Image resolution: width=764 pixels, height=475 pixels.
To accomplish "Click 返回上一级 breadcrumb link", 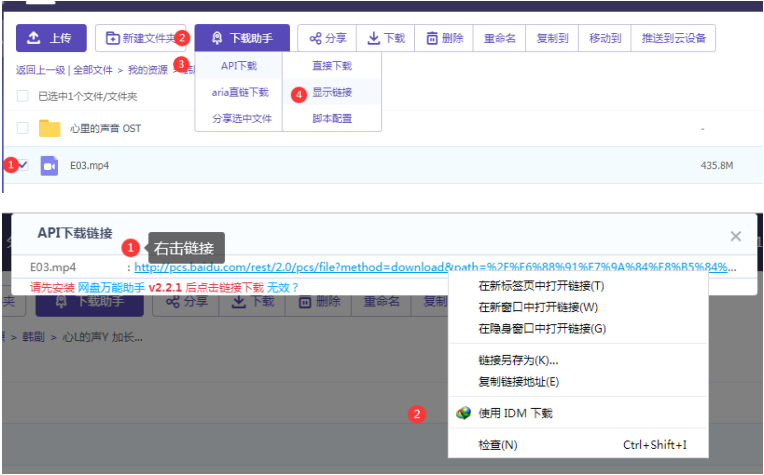I will [40, 70].
